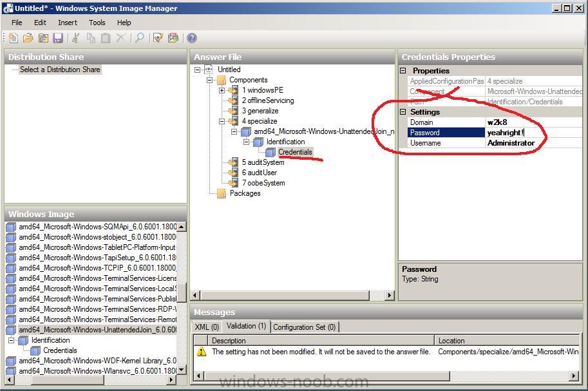
Task: Select the Packages node in Answer File
Action: click(245, 193)
